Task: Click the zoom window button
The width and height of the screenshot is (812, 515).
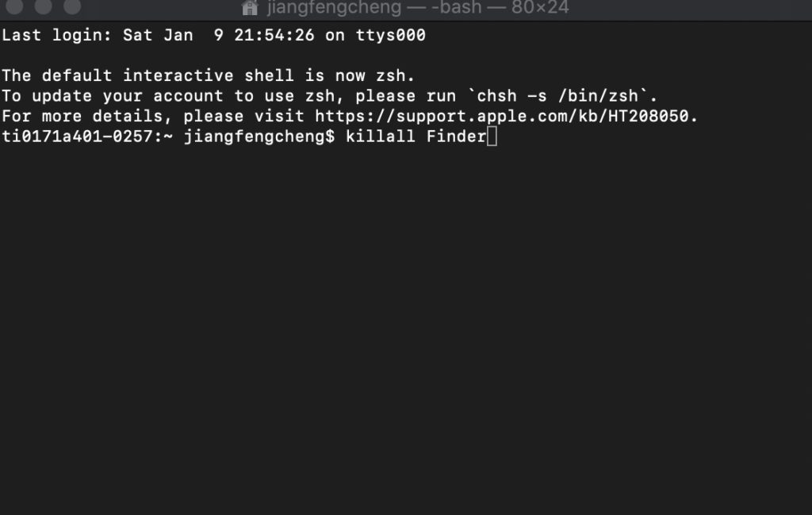Action: click(x=72, y=6)
